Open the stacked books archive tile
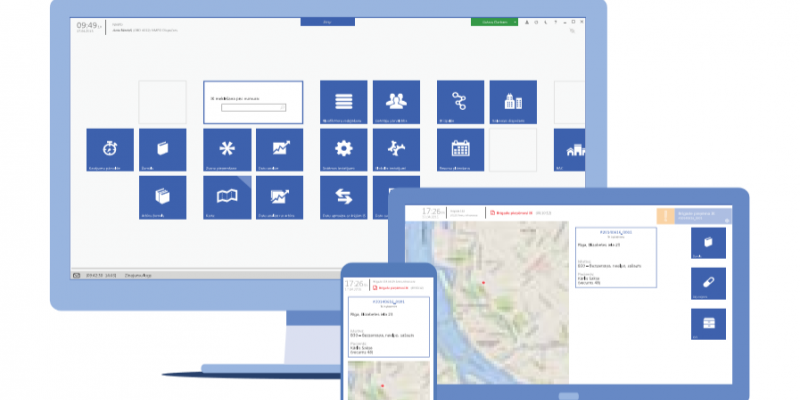 (x=162, y=197)
